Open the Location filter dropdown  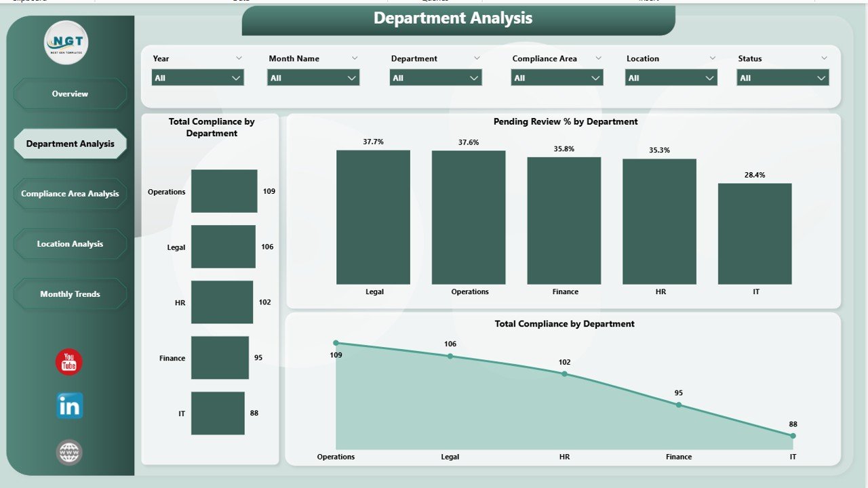(x=671, y=78)
